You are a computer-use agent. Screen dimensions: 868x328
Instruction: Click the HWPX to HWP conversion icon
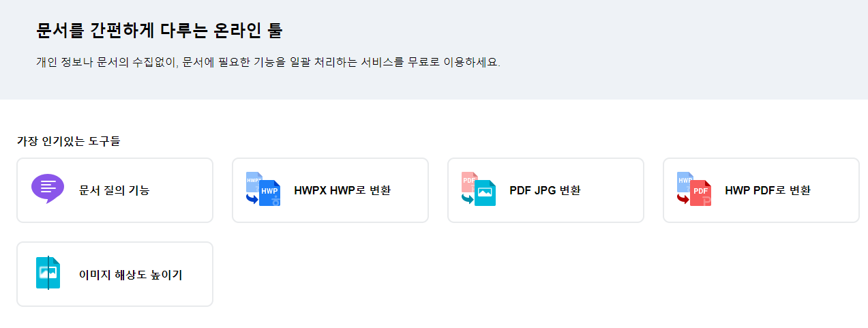pos(263,190)
